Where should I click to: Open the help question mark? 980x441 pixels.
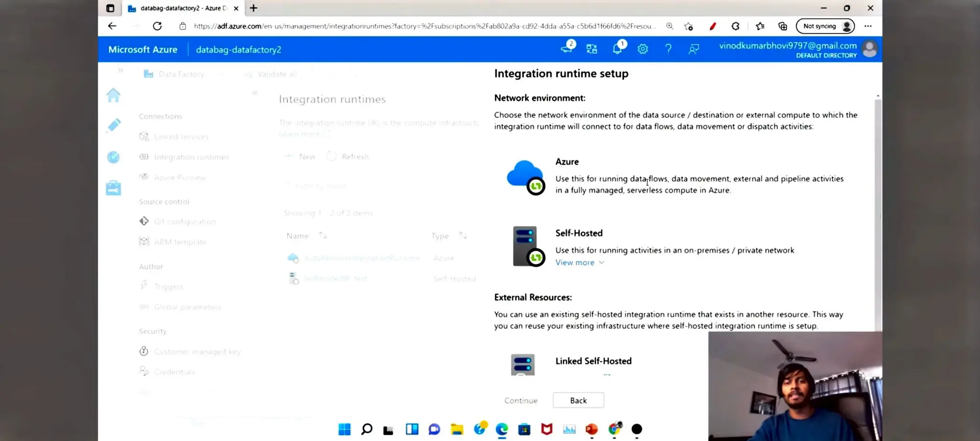(x=668, y=49)
